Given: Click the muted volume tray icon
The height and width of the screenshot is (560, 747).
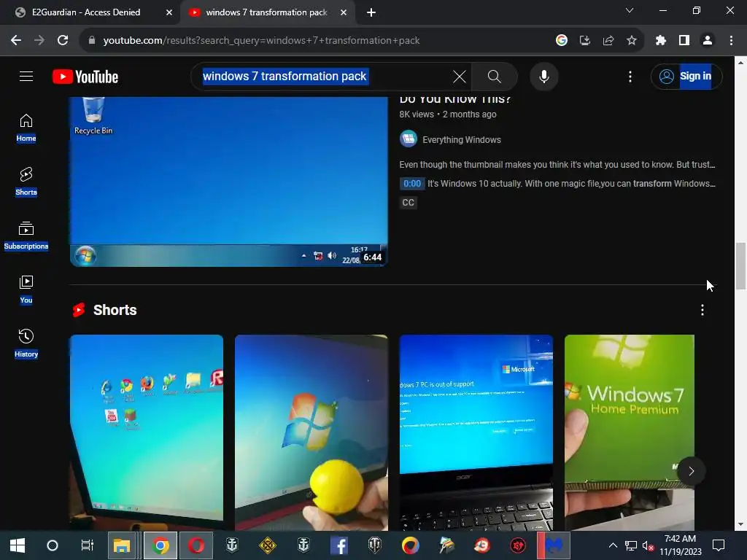Looking at the screenshot, I should pos(648,545).
